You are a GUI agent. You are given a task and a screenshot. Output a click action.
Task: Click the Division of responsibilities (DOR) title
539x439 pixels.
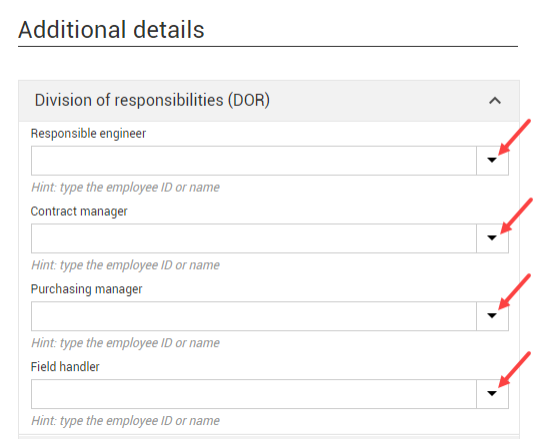pyautogui.click(x=152, y=100)
